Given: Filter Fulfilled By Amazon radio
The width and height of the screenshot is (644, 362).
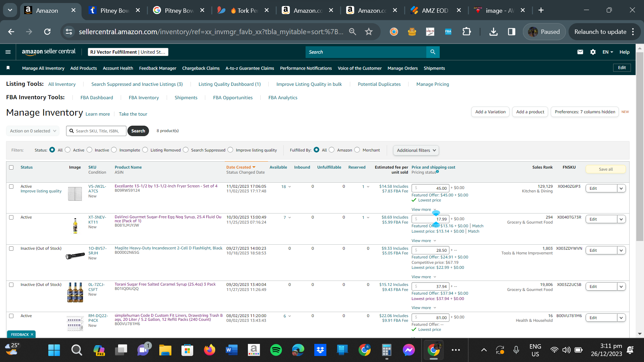Looking at the screenshot, I should click(x=332, y=150).
